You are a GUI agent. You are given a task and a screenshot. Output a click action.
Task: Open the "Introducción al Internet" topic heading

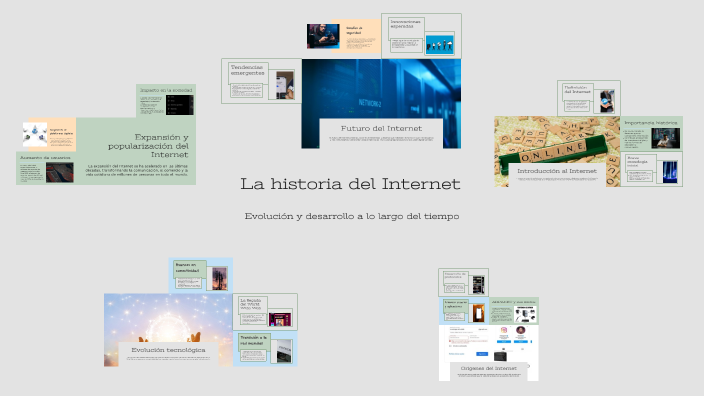tap(557, 171)
